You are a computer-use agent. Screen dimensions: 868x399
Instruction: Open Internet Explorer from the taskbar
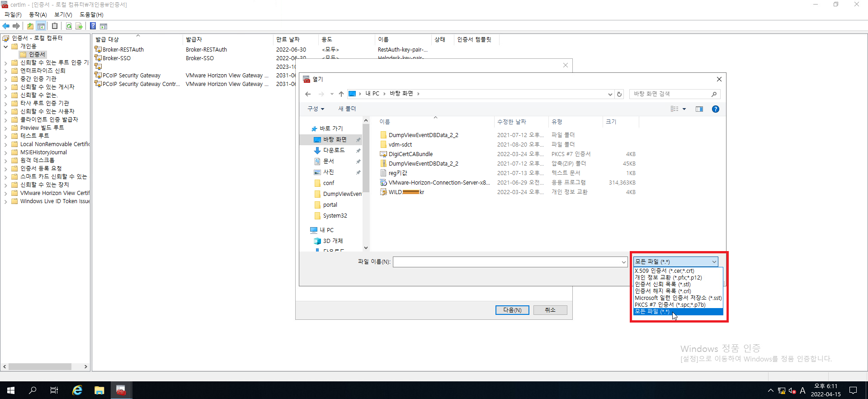point(77,390)
